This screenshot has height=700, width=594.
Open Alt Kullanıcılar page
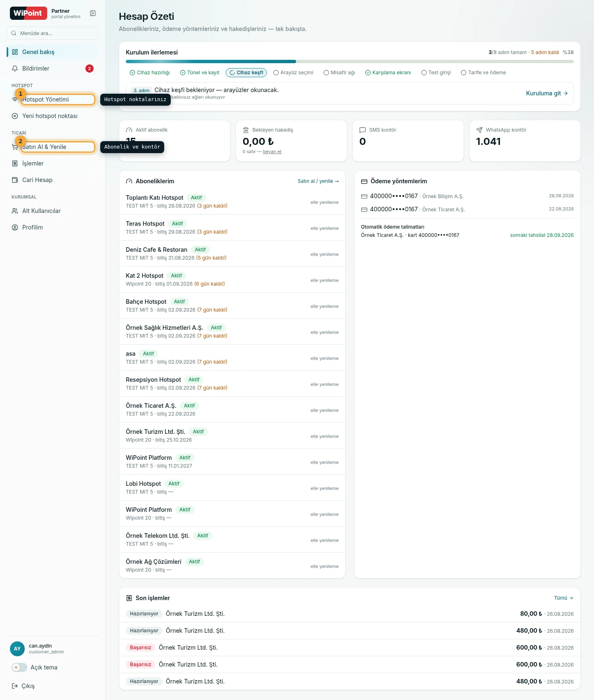coord(52,211)
